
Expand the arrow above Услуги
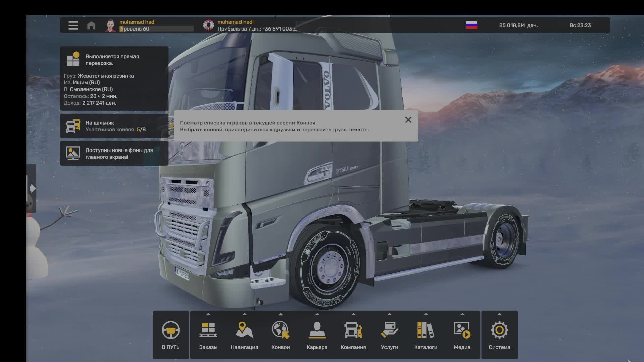click(389, 314)
